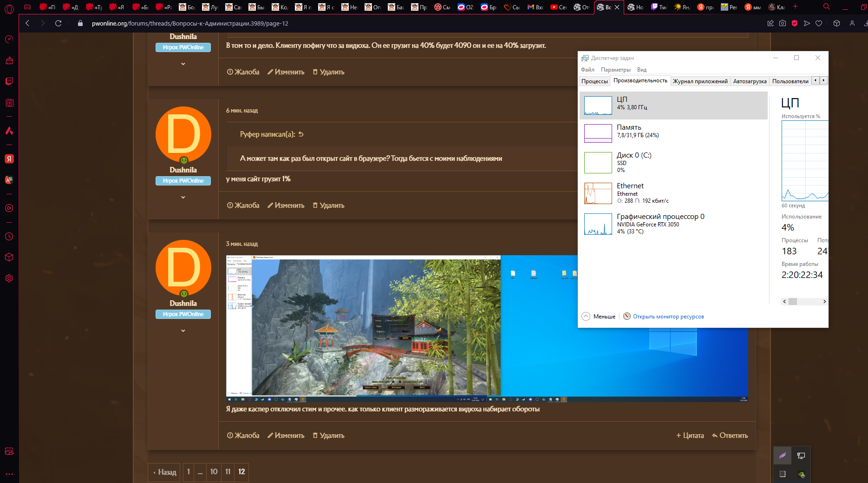
Task: Collapse Task Manager details with Меньше arrow
Action: [586, 316]
